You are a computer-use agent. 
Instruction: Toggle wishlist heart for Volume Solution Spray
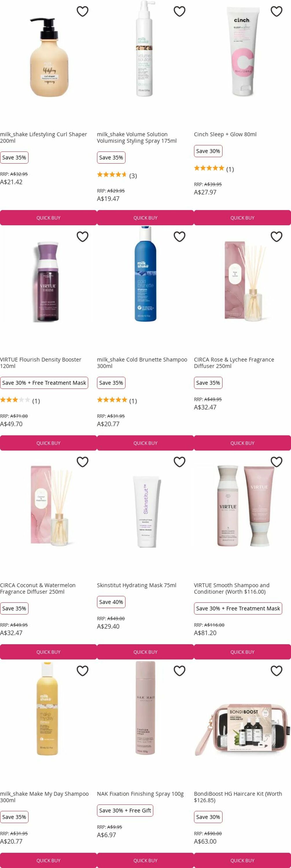pyautogui.click(x=180, y=12)
